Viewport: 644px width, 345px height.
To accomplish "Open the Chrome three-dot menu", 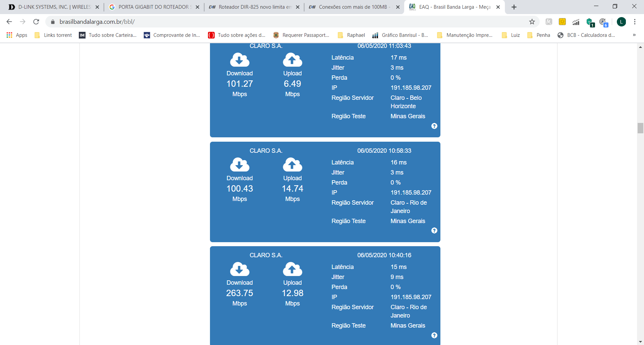I will [635, 22].
